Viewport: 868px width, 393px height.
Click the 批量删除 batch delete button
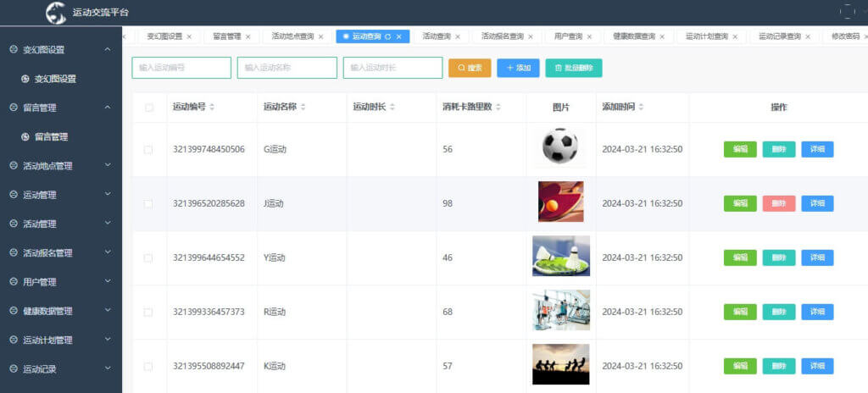click(x=574, y=68)
